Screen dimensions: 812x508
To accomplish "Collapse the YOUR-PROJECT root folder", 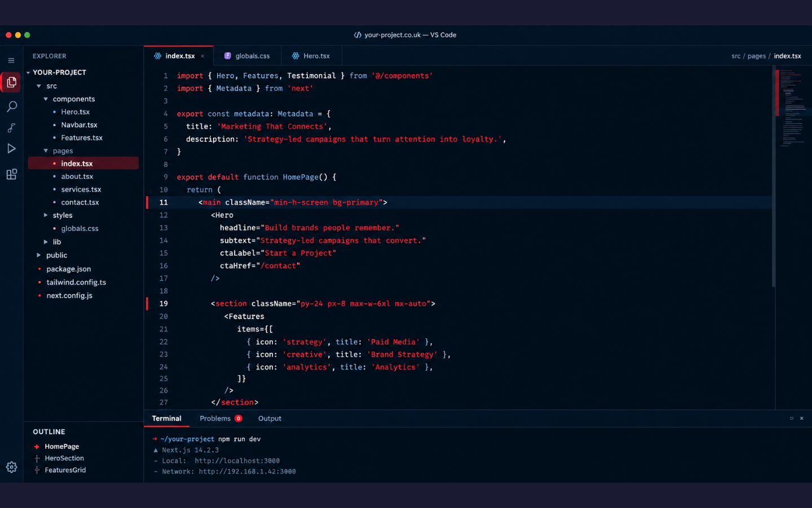I will tap(28, 73).
